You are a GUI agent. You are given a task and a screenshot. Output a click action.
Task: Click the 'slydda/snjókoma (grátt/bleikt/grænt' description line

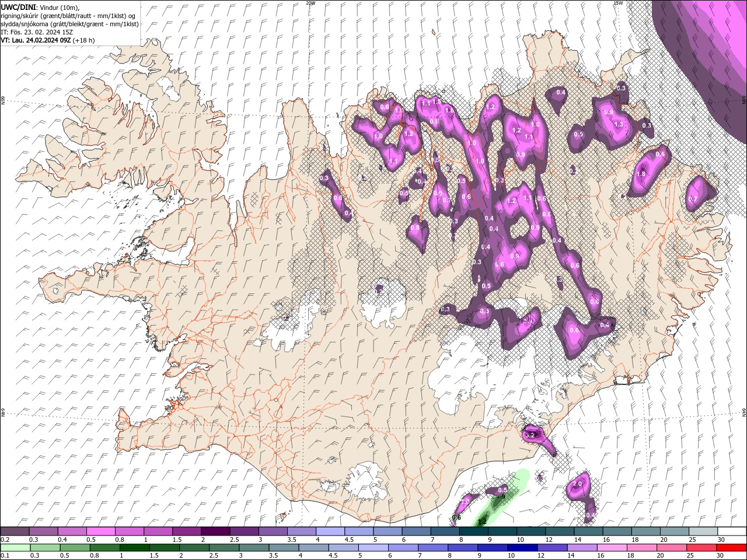coord(69,23)
